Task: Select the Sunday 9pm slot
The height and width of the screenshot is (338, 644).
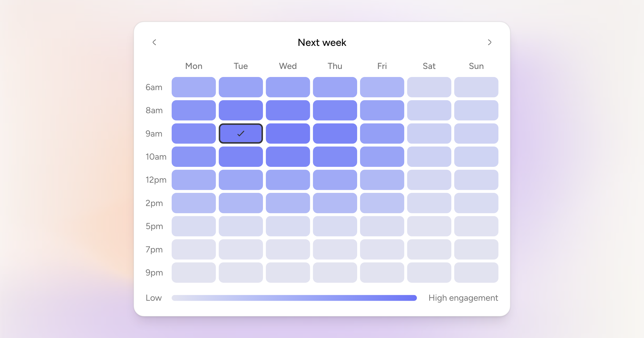Action: click(x=476, y=273)
